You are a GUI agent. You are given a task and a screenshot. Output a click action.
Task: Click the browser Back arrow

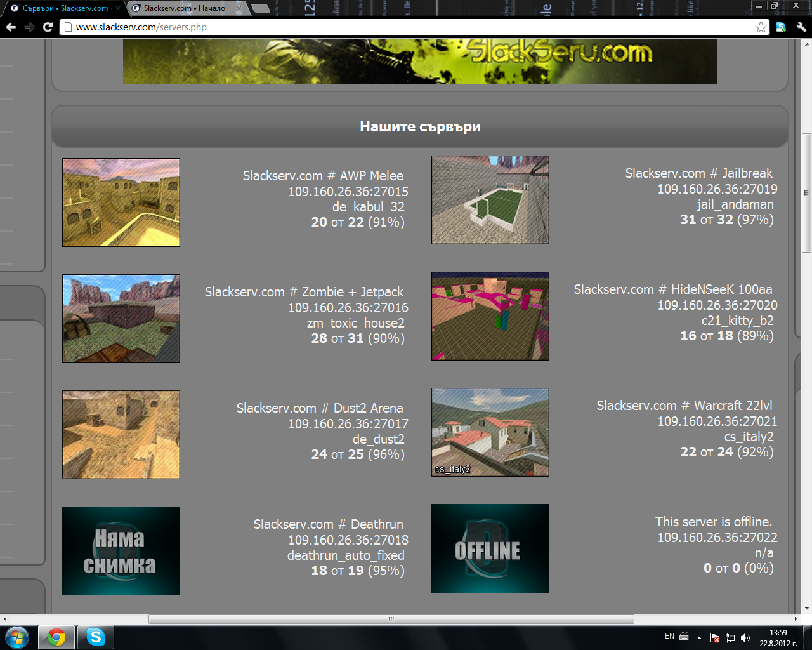click(x=11, y=27)
